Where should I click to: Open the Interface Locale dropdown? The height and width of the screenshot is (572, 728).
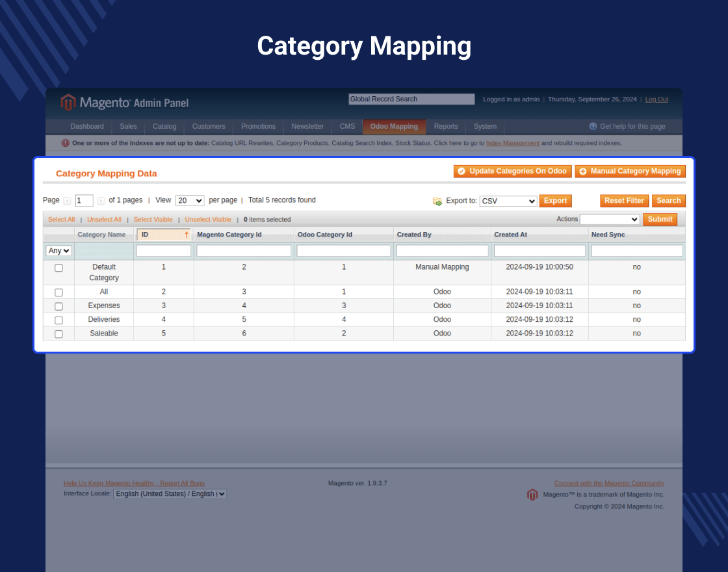coord(170,494)
